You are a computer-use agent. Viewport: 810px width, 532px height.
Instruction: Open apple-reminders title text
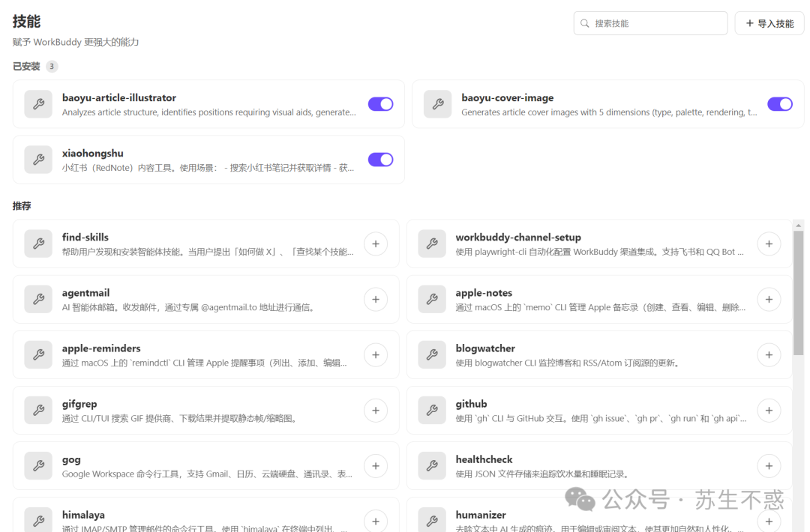click(x=101, y=348)
